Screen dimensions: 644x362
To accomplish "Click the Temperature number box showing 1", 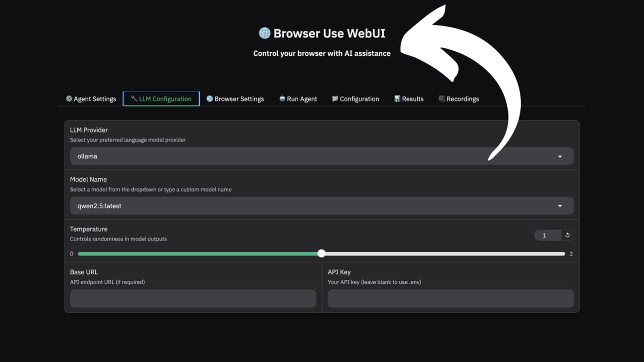I will 547,235.
